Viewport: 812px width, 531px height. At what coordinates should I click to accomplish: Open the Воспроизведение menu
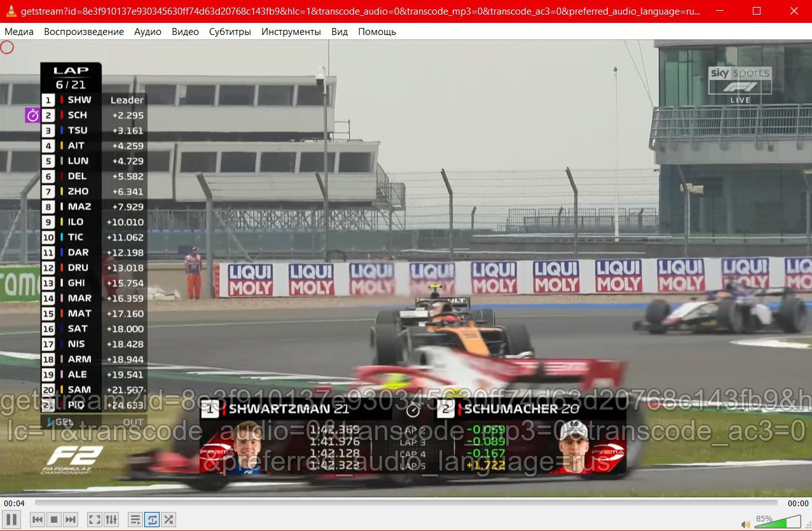(x=84, y=31)
